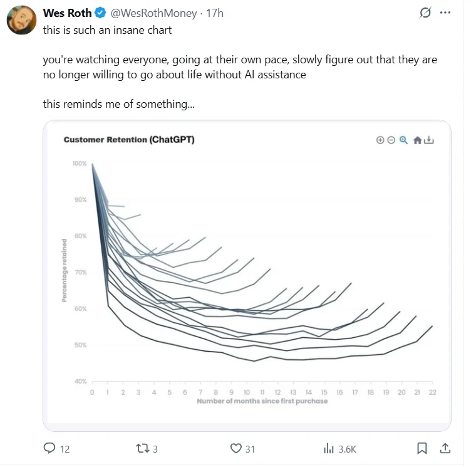Like the post with the heart icon

tap(236, 448)
